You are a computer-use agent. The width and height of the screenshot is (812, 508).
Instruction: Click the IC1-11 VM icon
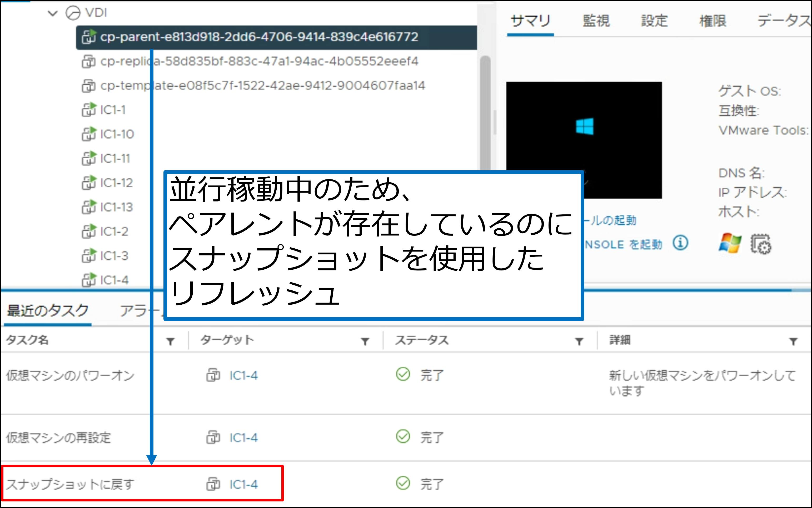[x=89, y=158]
